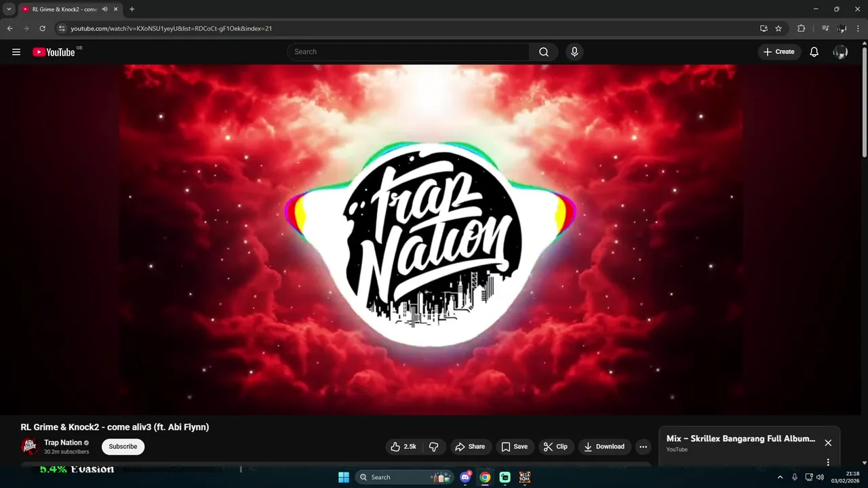
Task: Mute the tab via speaker icon
Action: [x=104, y=9]
